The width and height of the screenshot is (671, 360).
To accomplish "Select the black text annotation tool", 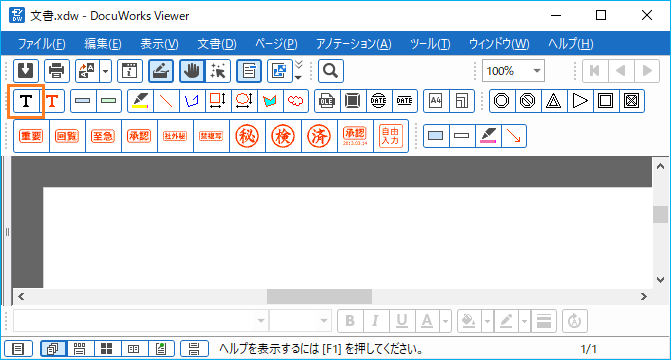I will pos(26,101).
